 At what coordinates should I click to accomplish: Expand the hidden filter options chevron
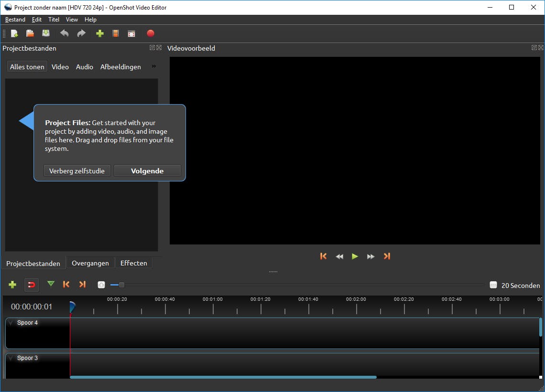pyautogui.click(x=154, y=66)
